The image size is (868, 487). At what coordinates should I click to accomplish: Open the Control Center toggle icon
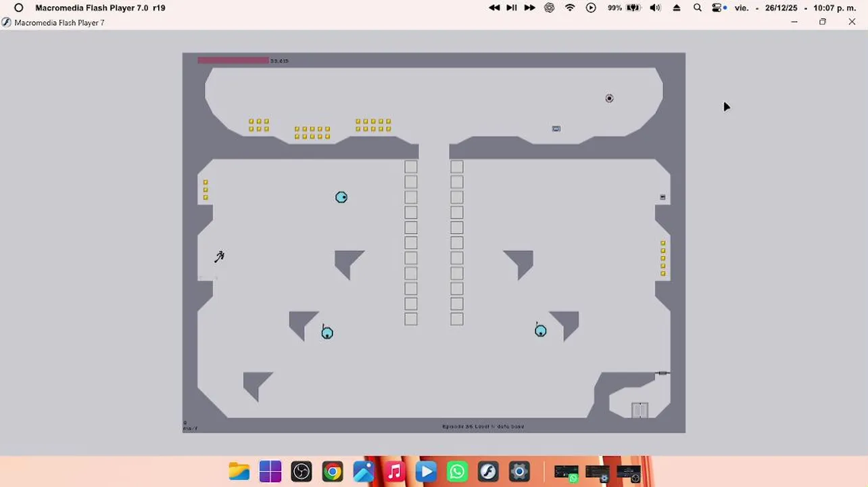tap(719, 8)
